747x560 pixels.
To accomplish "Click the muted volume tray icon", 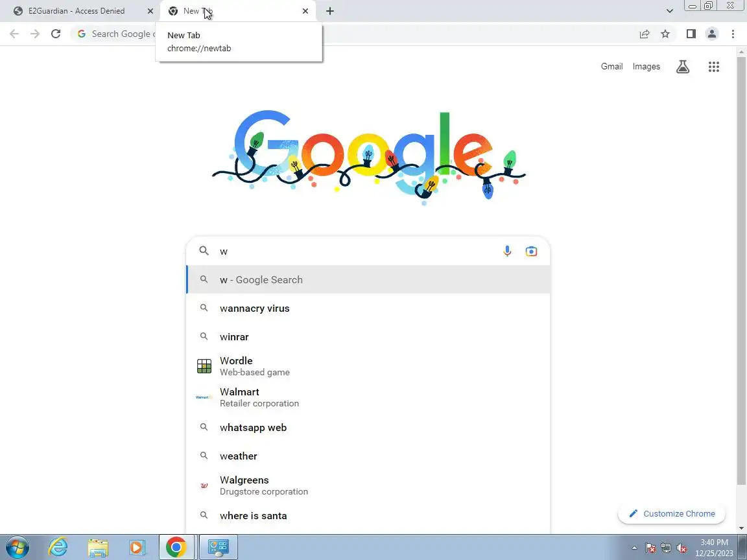I will click(682, 548).
